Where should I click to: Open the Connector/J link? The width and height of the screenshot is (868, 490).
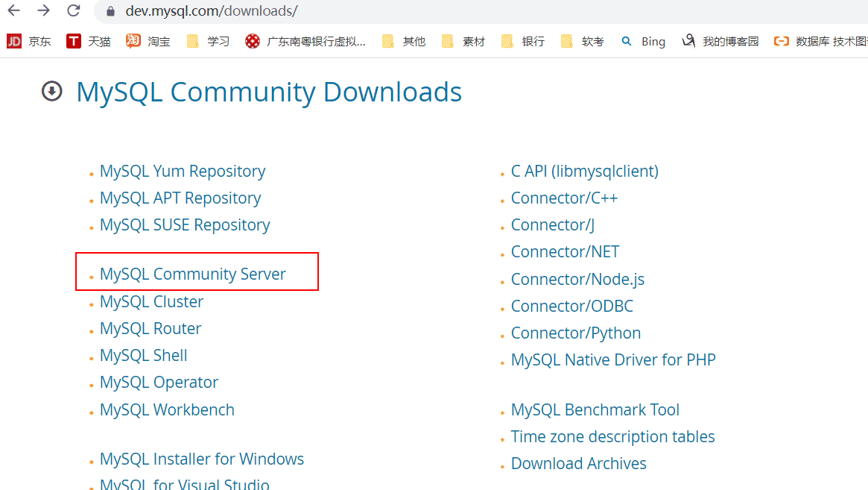point(552,224)
